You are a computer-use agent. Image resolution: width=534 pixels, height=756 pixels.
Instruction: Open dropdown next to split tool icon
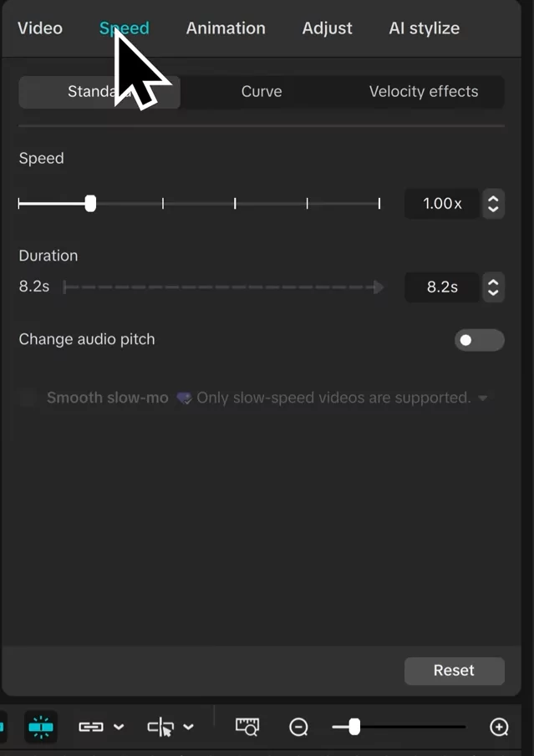point(189,727)
